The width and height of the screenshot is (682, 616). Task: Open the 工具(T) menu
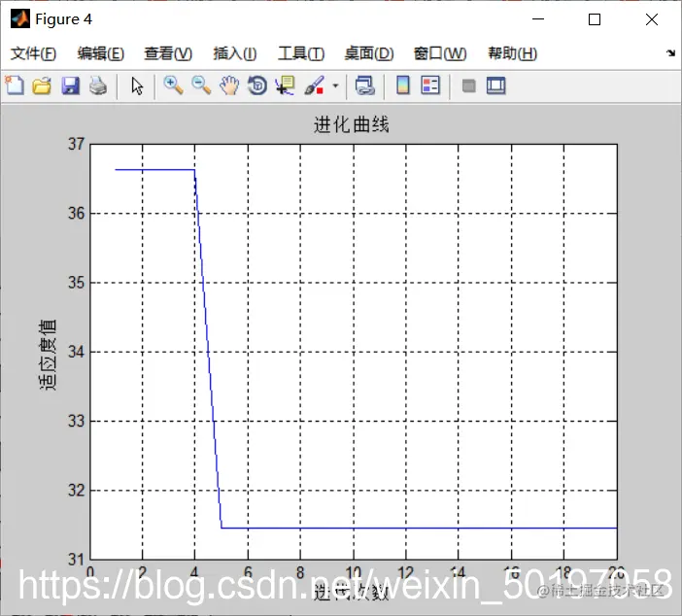click(301, 53)
